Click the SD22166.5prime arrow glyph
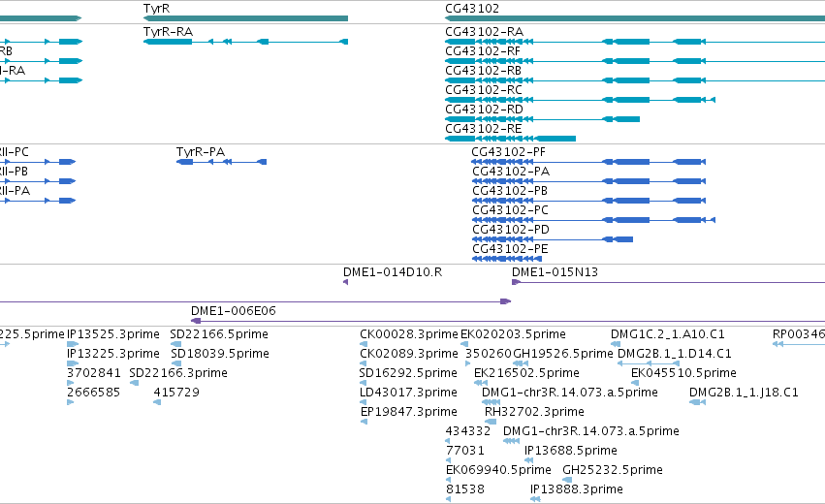 (x=175, y=344)
